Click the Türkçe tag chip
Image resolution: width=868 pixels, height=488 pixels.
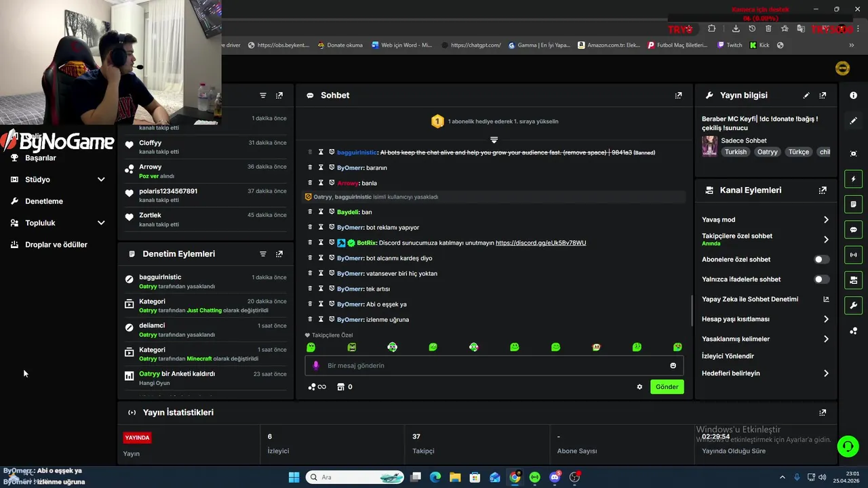pos(798,152)
